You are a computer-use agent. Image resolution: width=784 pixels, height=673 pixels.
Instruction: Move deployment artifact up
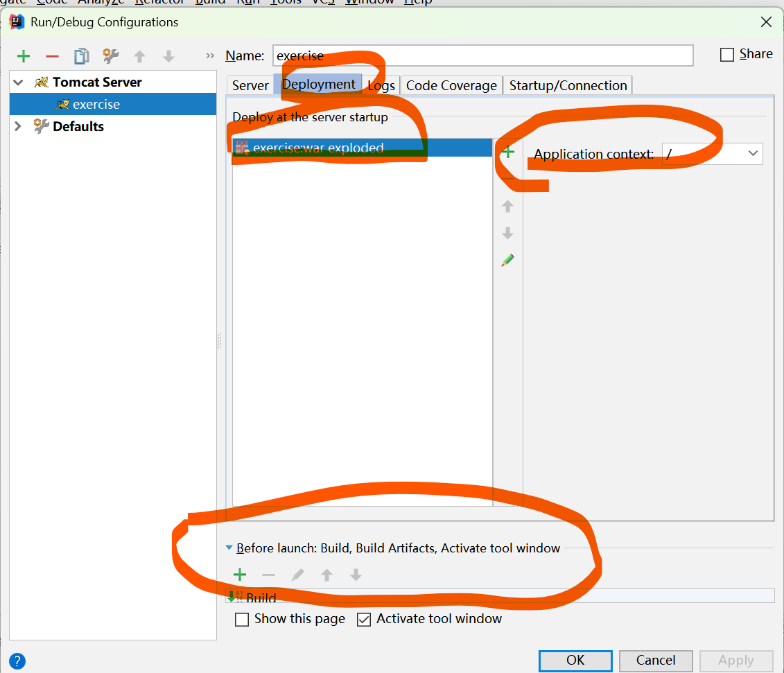(507, 206)
